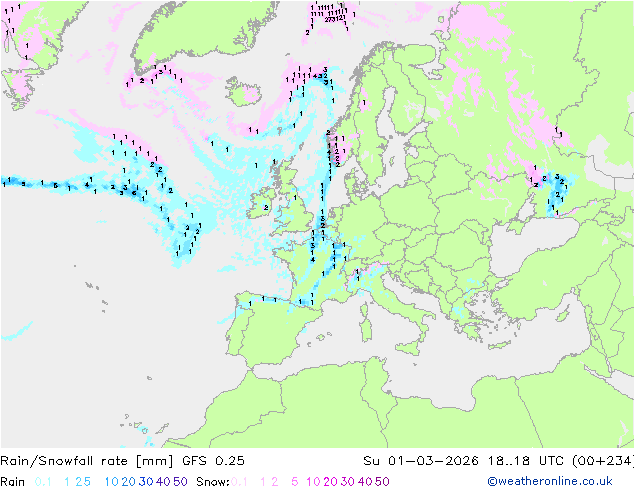This screenshot has width=634, height=490.
Task: Click the weatheronline.co.uk copyright link
Action: coord(550,481)
